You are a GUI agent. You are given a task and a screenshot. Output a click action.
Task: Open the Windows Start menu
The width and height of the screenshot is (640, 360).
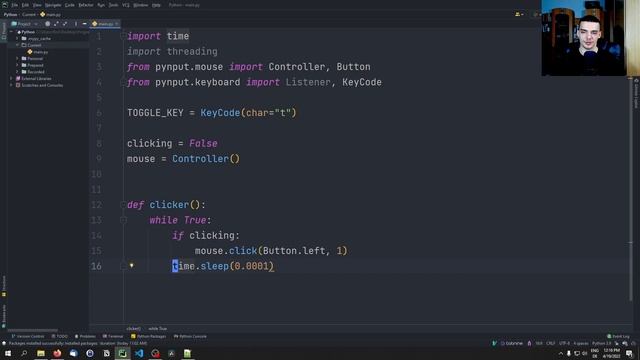8,353
